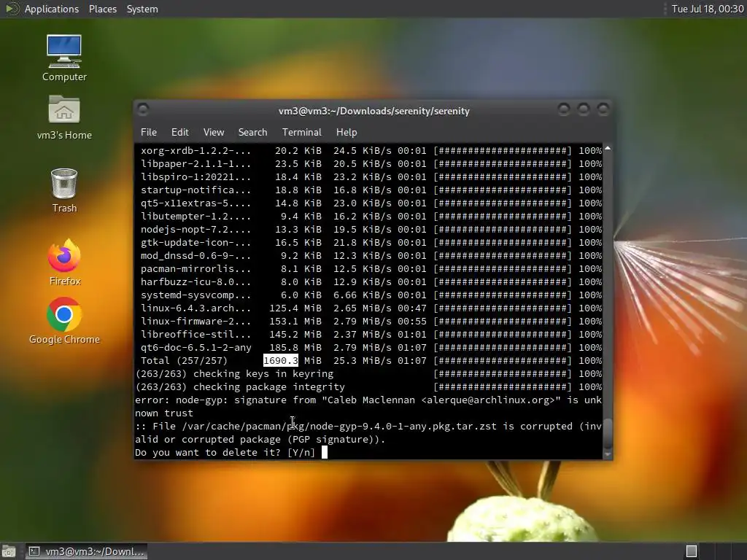747x560 pixels.
Task: Open the Trash desktop icon
Action: (64, 190)
